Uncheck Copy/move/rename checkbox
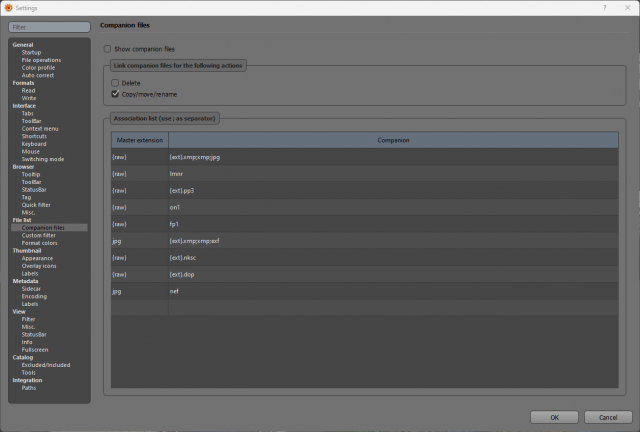Viewport: 640px width, 432px height. coord(115,94)
